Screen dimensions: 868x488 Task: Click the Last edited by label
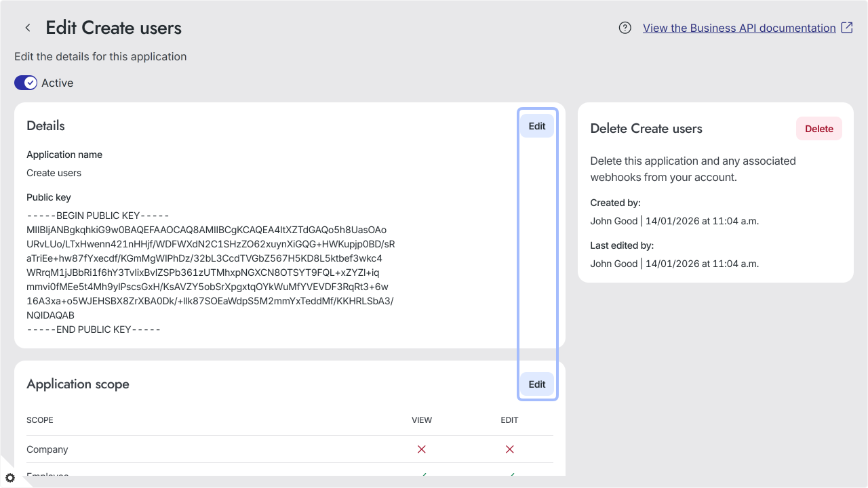622,245
